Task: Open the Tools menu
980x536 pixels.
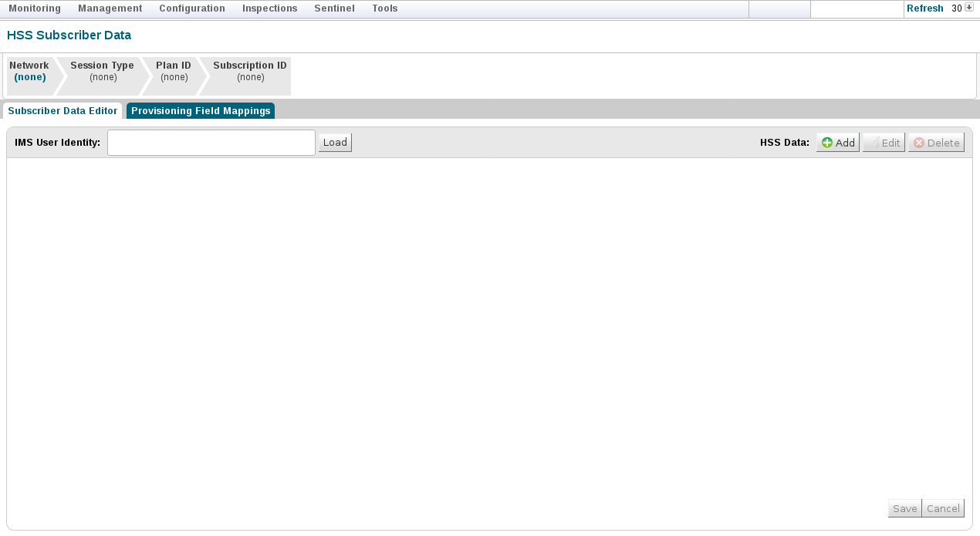Action: coord(384,8)
